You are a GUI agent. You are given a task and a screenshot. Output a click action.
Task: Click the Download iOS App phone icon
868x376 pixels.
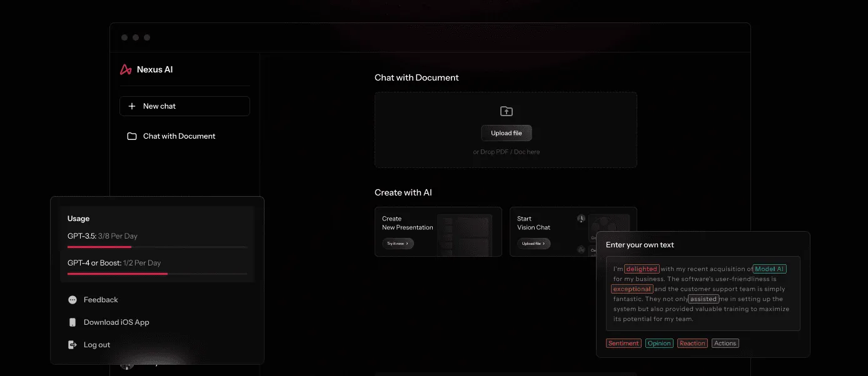(x=73, y=322)
